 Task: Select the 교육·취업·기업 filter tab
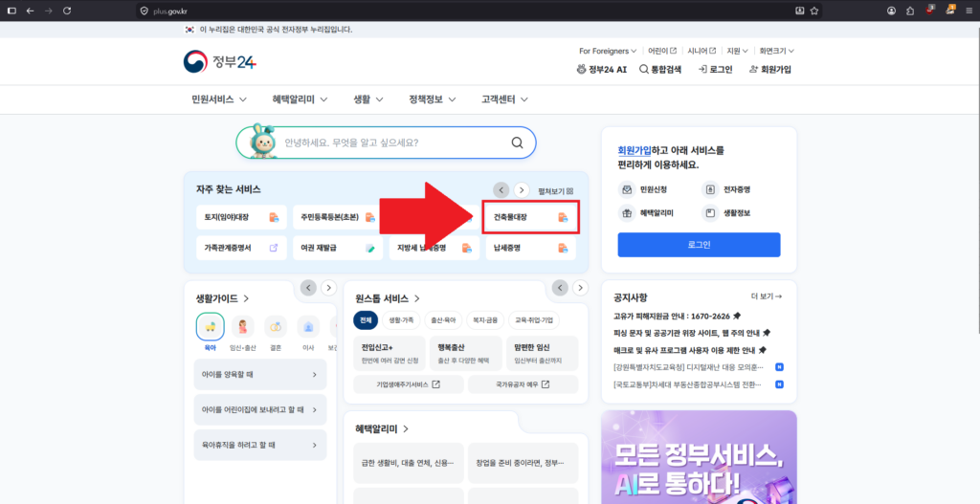tap(534, 320)
